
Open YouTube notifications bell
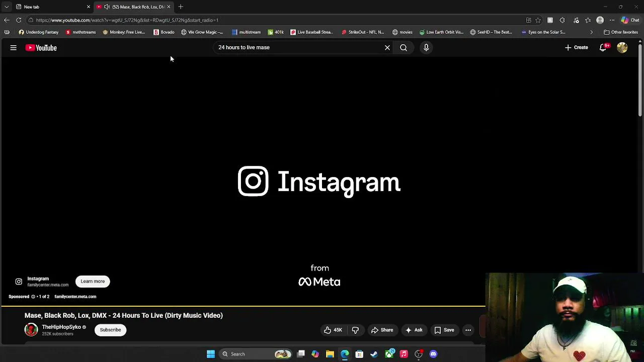(x=603, y=47)
